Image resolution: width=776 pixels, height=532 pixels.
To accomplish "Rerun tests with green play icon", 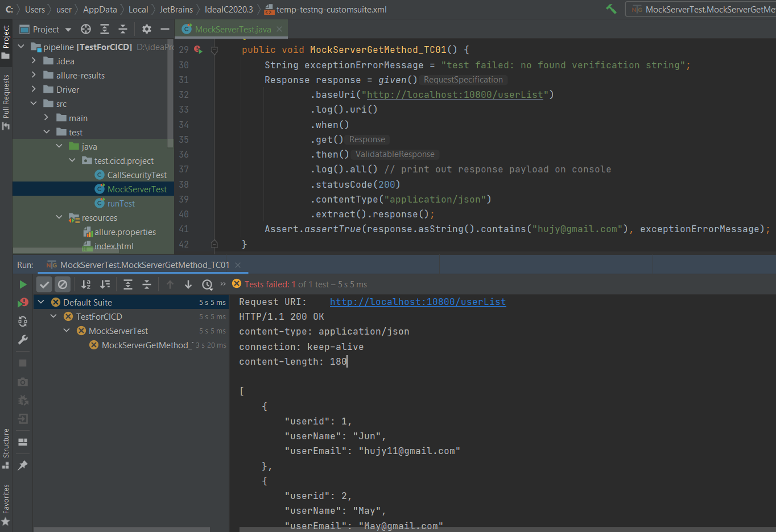I will tap(23, 284).
